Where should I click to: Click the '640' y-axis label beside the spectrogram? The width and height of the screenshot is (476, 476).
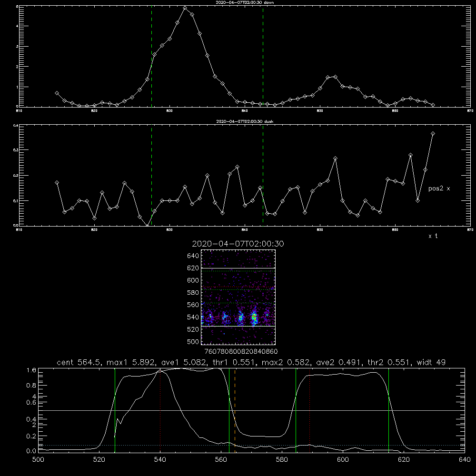pos(193,256)
